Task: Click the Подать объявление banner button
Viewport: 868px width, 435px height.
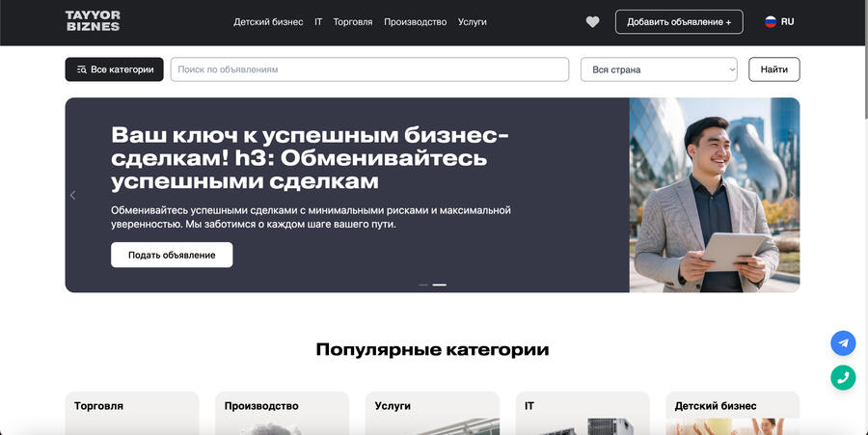Action: tap(172, 255)
